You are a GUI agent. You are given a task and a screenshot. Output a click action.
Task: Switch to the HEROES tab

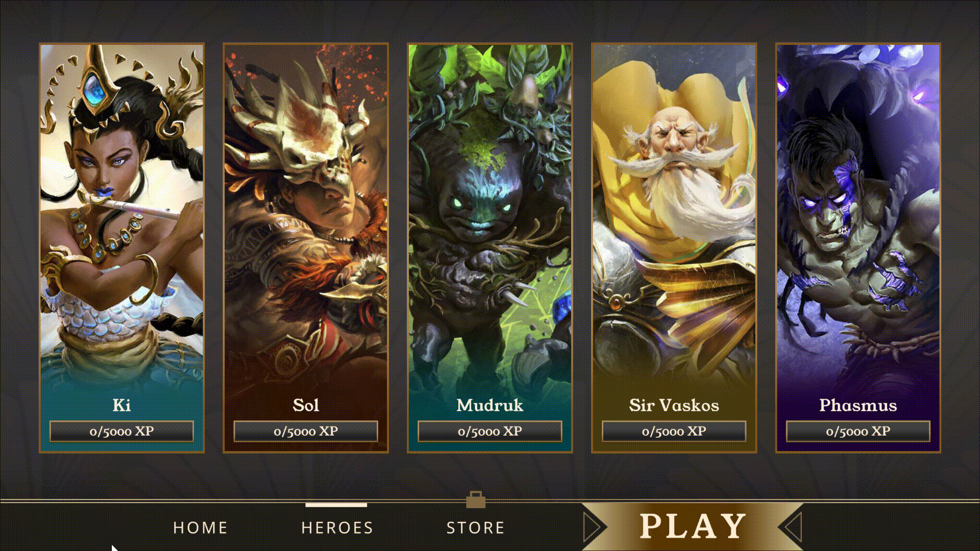pos(337,528)
